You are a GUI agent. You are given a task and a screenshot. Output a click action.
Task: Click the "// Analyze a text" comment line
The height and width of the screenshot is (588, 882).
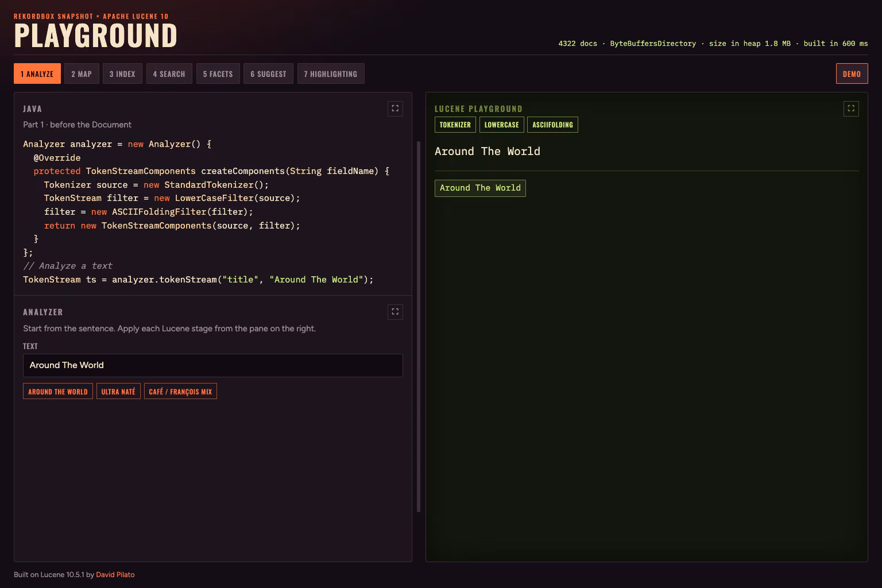click(x=68, y=266)
